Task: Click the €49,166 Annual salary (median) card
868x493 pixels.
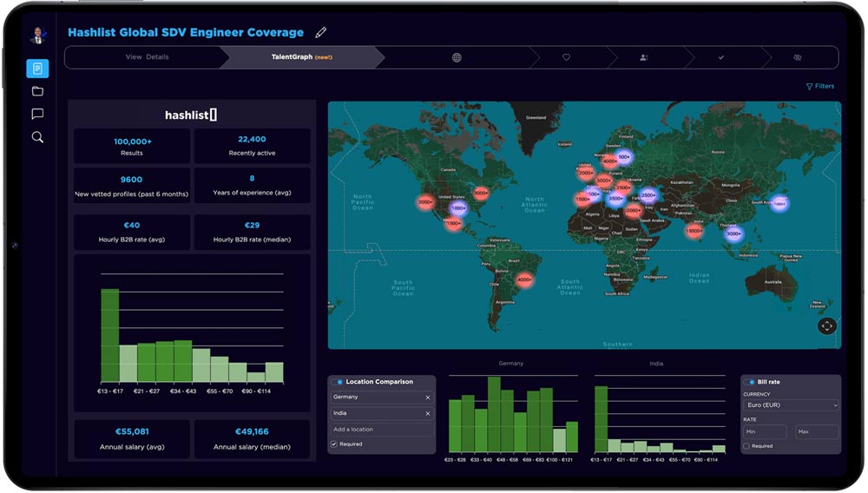Action: [252, 439]
